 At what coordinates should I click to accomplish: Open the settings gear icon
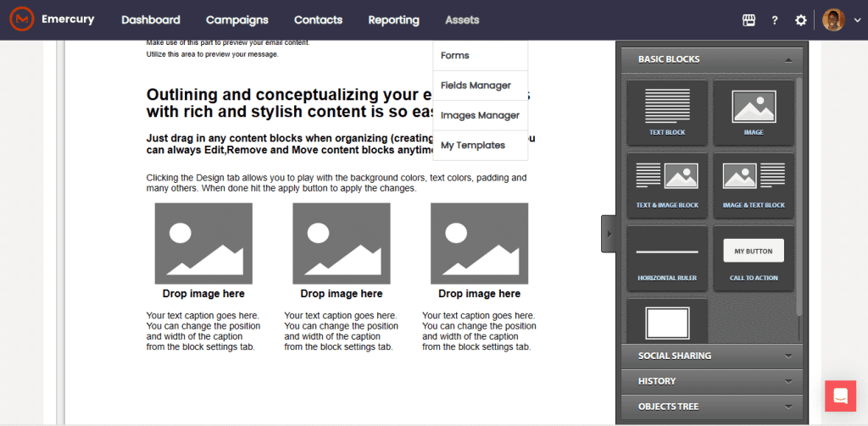pos(801,20)
